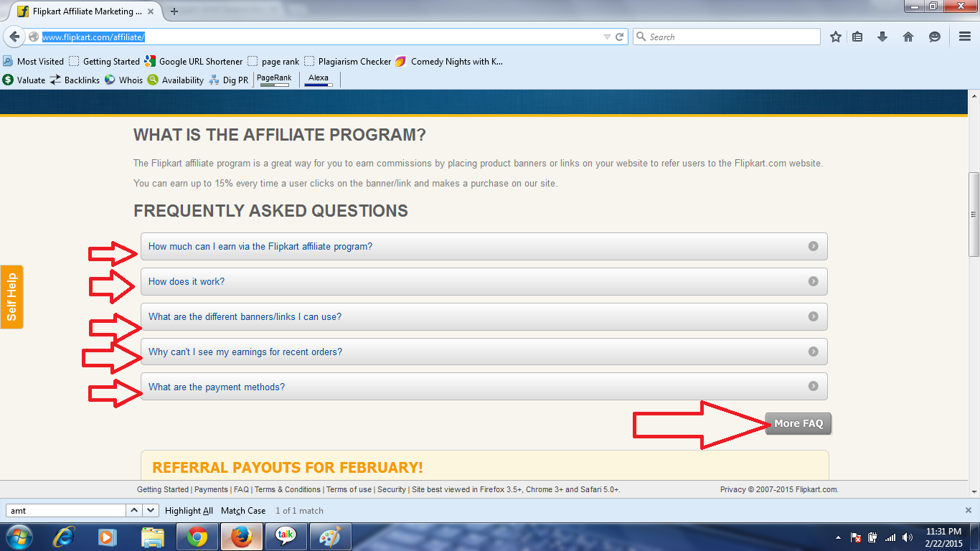Screen dimensions: 980x551
Task: Launch Google Chrome from taskbar
Action: tap(197, 537)
